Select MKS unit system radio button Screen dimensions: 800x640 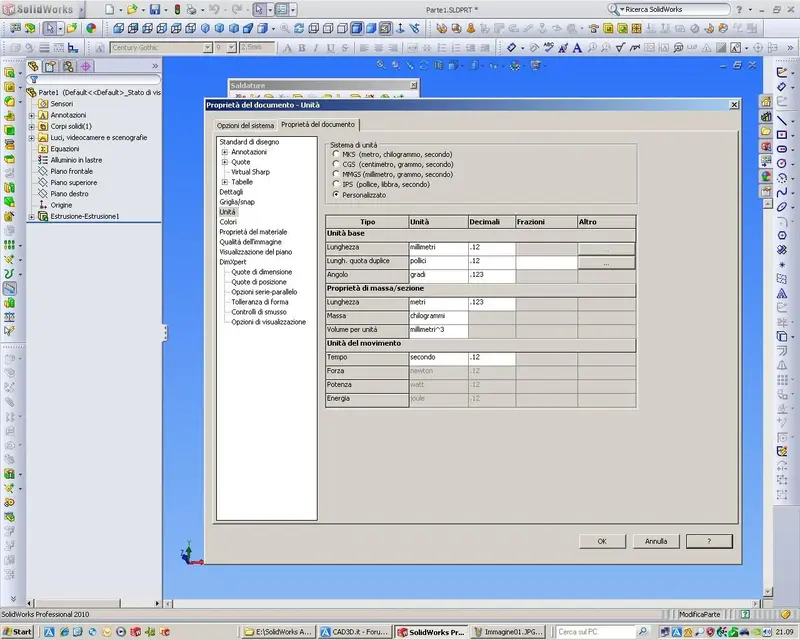point(336,154)
